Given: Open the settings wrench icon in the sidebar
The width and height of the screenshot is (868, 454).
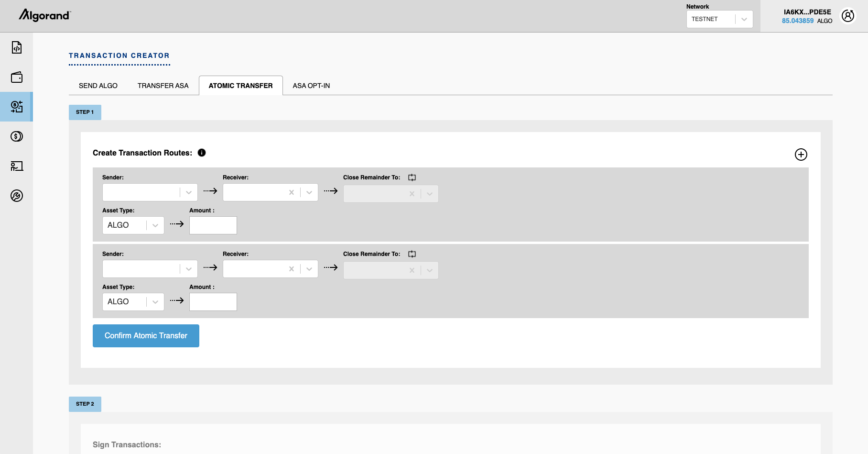Looking at the screenshot, I should (17, 196).
